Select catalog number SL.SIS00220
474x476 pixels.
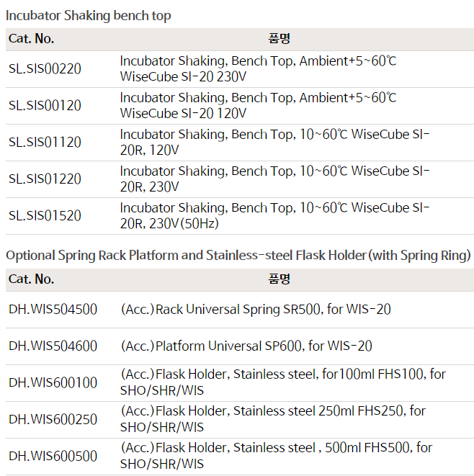click(45, 69)
